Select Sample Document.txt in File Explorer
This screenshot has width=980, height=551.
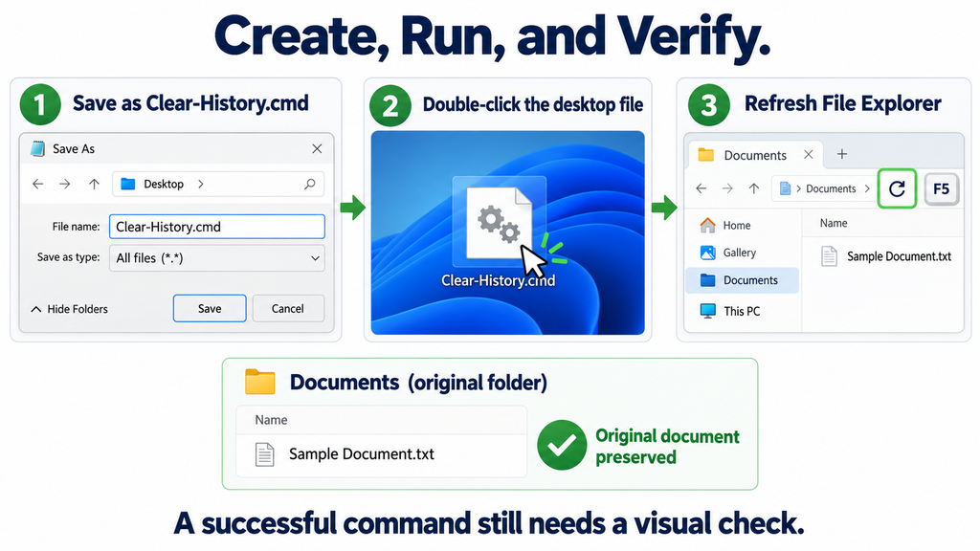886,256
